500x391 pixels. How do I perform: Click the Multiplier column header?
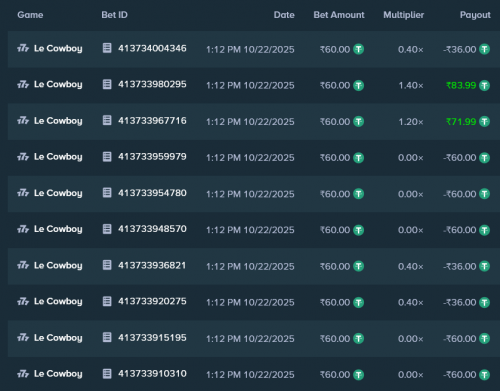point(403,15)
